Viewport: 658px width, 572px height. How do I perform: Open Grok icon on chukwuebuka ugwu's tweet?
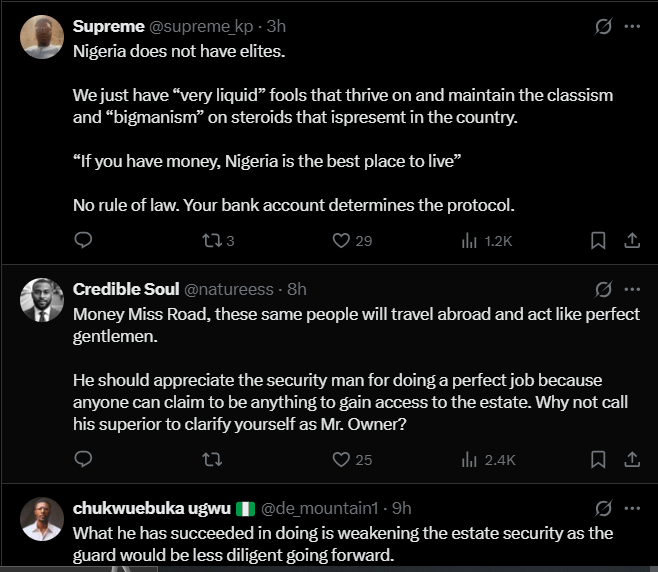(603, 507)
